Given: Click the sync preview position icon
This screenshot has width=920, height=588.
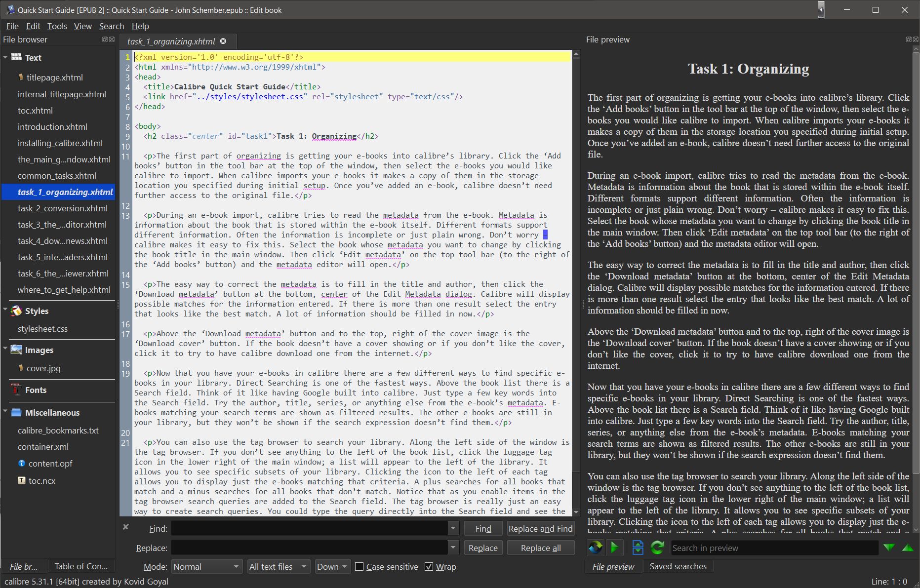Looking at the screenshot, I should click(x=638, y=547).
